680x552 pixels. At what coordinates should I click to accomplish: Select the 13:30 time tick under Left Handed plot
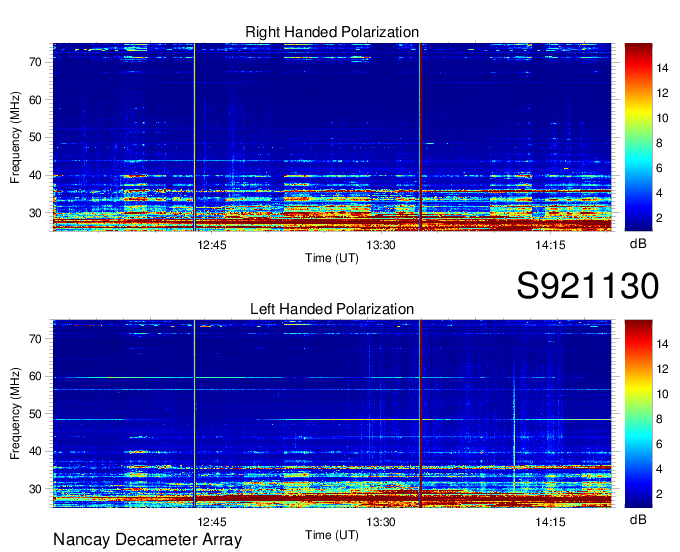pyautogui.click(x=381, y=522)
